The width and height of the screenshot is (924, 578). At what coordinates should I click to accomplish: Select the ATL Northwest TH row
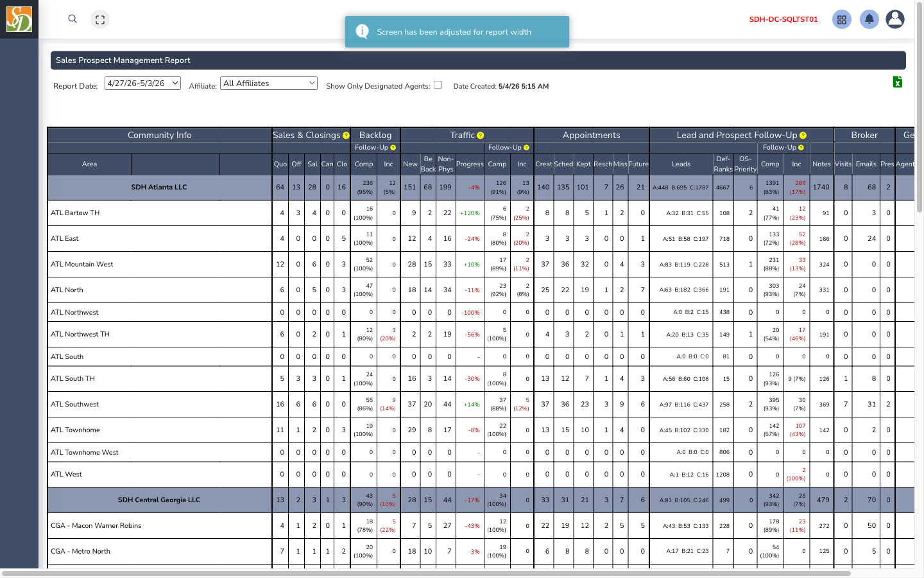click(x=481, y=335)
